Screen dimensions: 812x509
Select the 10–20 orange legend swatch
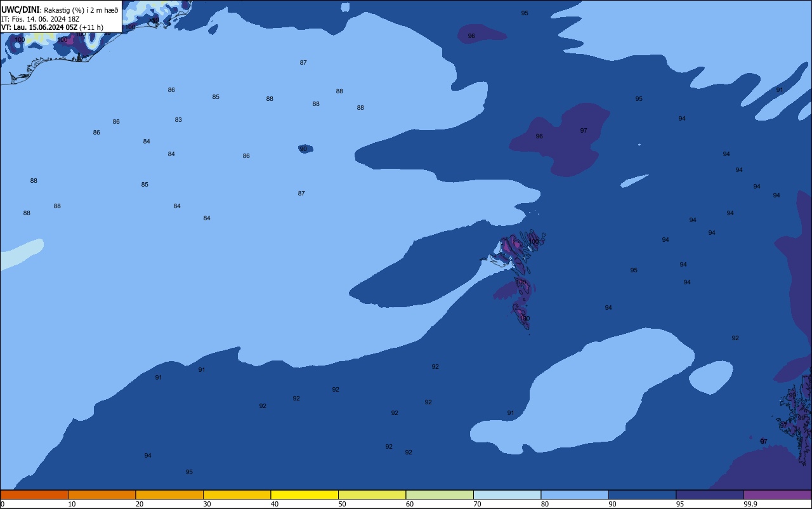pyautogui.click(x=101, y=494)
